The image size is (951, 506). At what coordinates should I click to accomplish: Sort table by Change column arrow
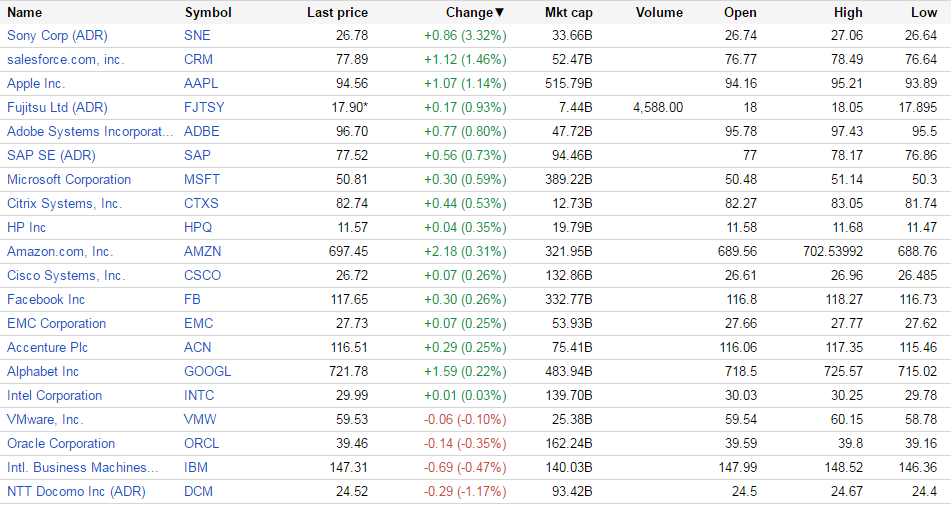pyautogui.click(x=500, y=13)
